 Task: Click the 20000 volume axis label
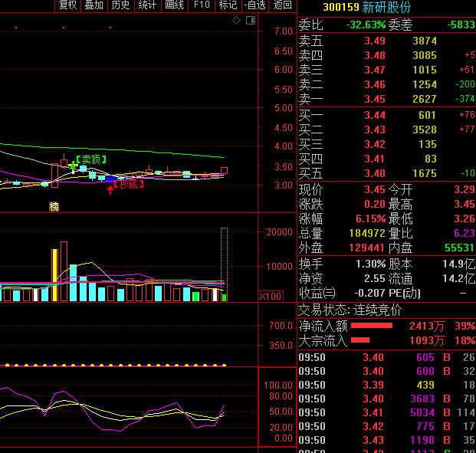tap(279, 232)
